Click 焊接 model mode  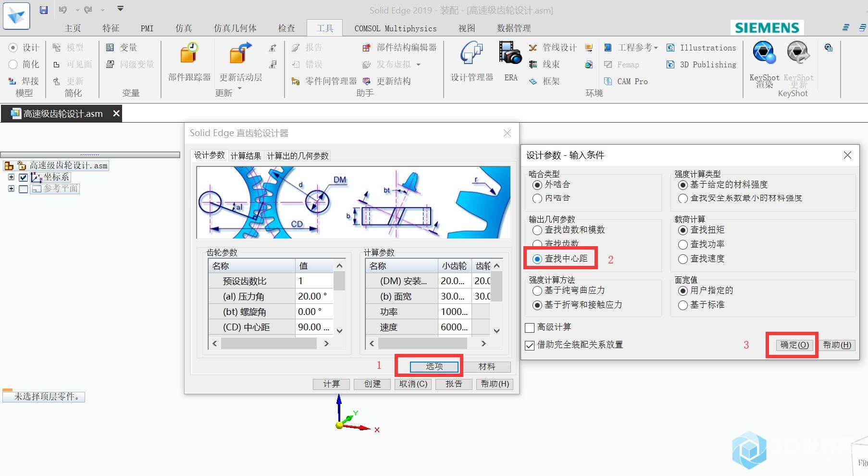(x=24, y=81)
